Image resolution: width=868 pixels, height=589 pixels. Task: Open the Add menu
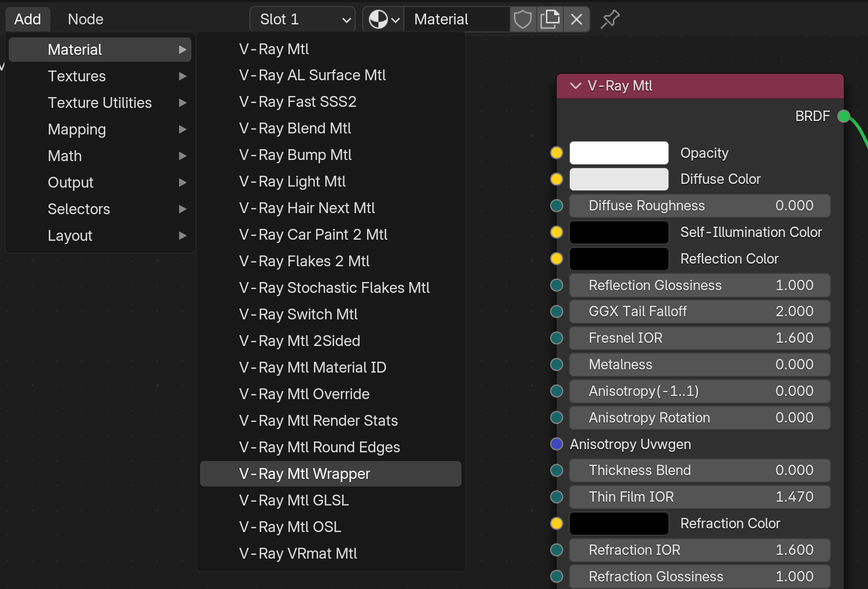coord(28,20)
